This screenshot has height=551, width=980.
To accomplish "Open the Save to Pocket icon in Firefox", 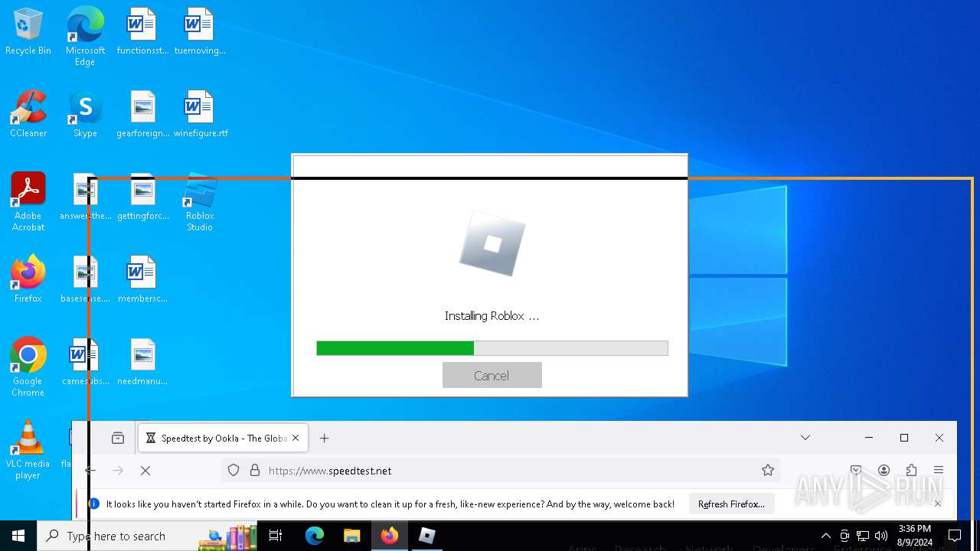I will [856, 471].
